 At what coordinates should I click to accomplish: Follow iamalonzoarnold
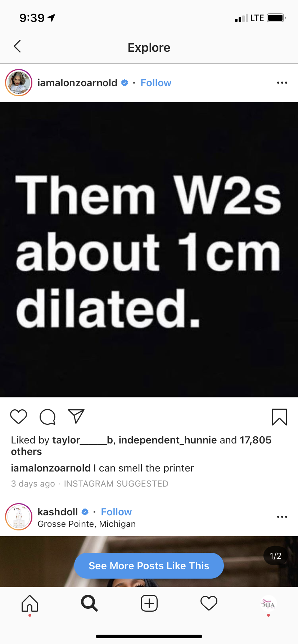click(x=156, y=83)
